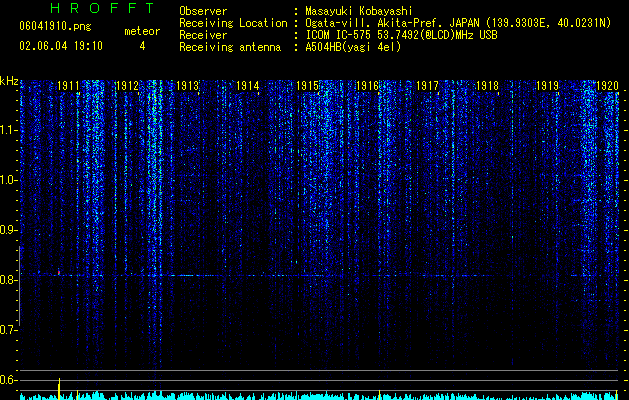Click the red meteor echo spot near 1911
Screen dimensions: 629x400
click(x=59, y=272)
